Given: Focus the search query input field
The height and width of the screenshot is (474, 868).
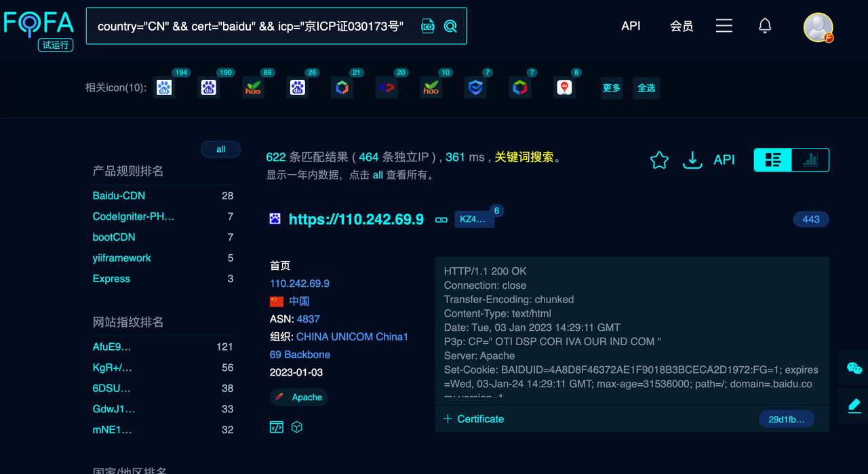Looking at the screenshot, I should point(251,26).
